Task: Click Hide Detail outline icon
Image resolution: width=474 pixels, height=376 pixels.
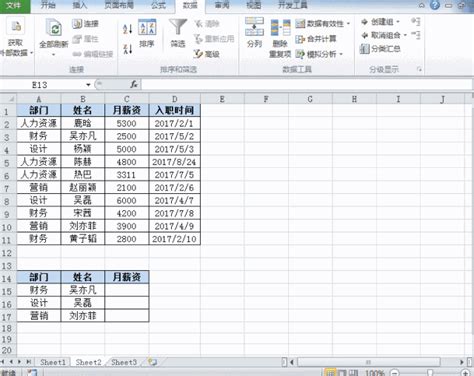Action: pyautogui.click(x=416, y=35)
